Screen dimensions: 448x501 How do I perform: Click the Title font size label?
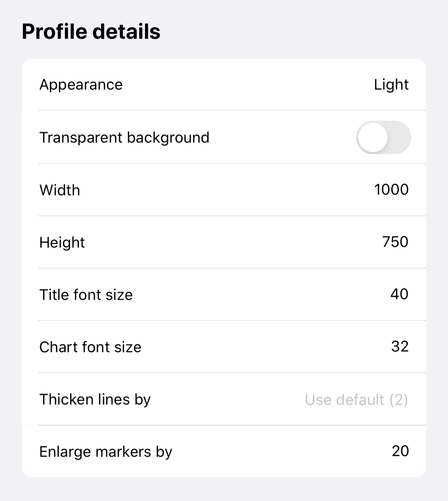tap(86, 295)
